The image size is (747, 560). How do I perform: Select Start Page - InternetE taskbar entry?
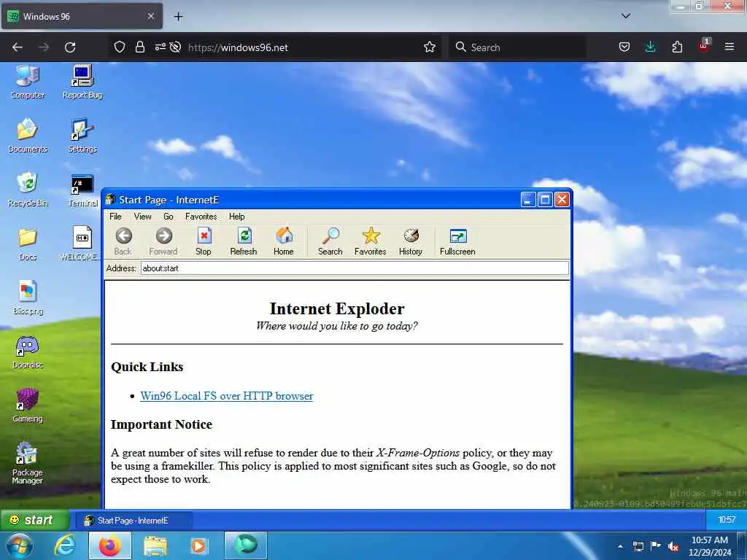[x=134, y=521]
